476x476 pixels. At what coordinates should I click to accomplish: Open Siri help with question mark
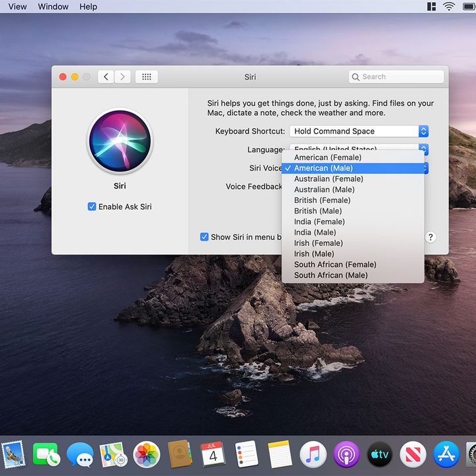point(430,237)
